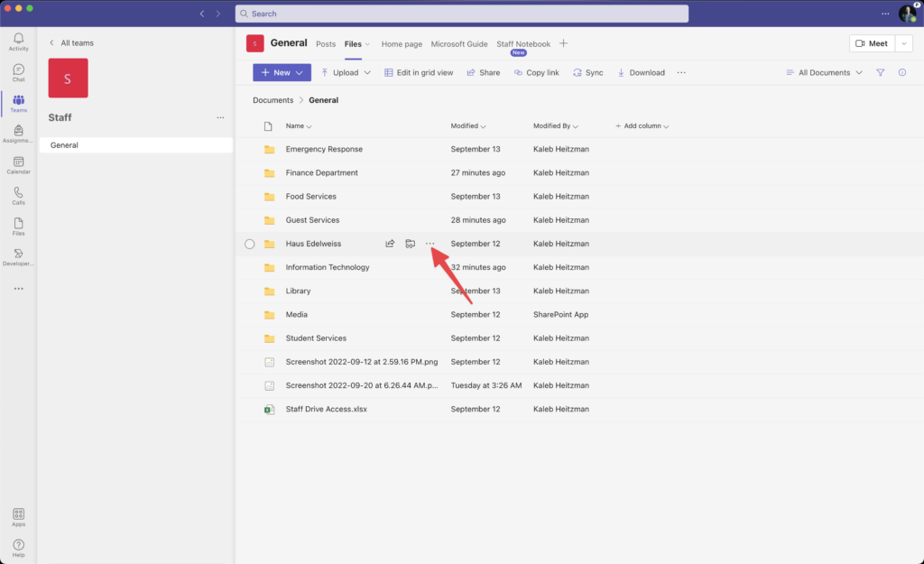
Task: Go forward with the navigation arrow
Action: pos(218,14)
